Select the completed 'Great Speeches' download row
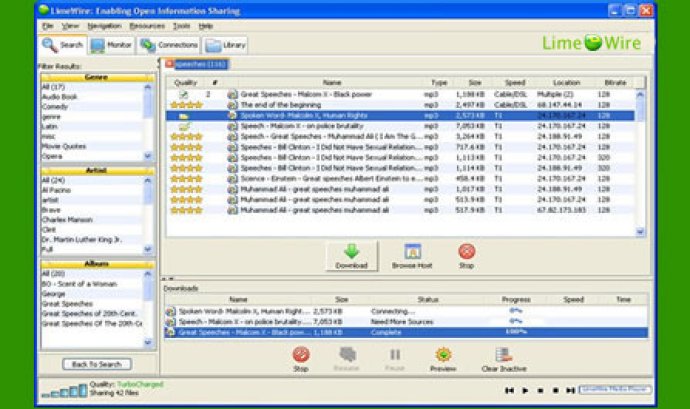The image size is (690, 409). 406,332
